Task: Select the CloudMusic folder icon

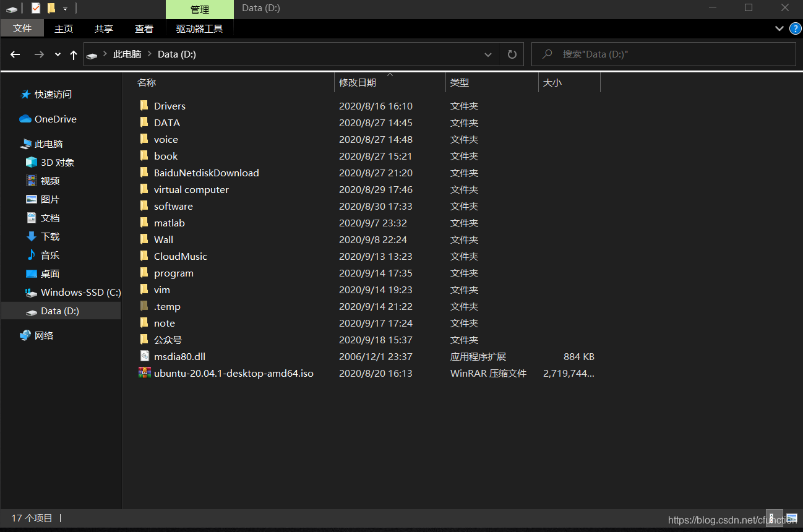Action: click(144, 256)
